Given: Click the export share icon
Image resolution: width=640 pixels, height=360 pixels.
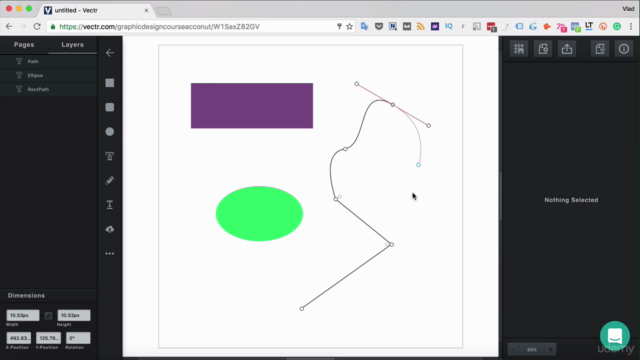Looking at the screenshot, I should (567, 49).
